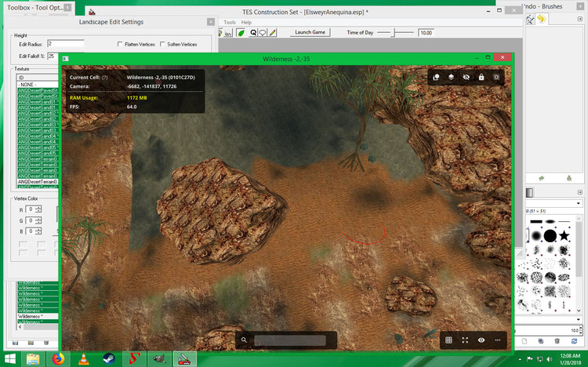Open the Help menu
The image size is (588, 367).
tap(246, 23)
